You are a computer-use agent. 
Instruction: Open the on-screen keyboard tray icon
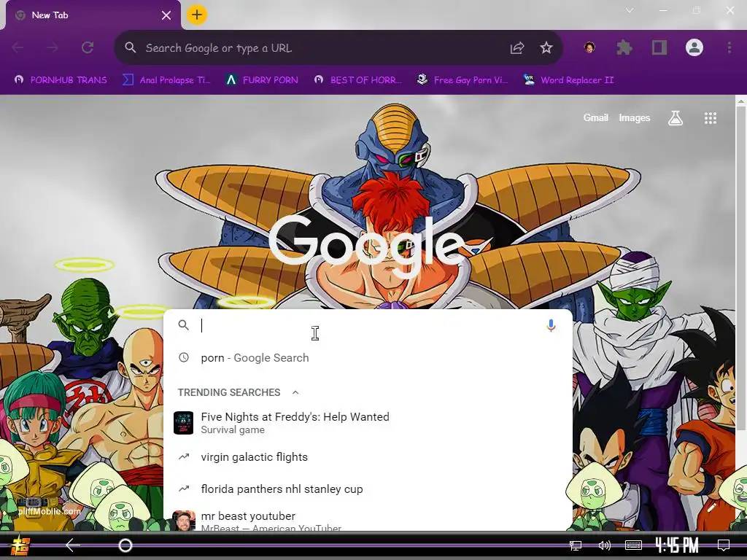point(633,545)
